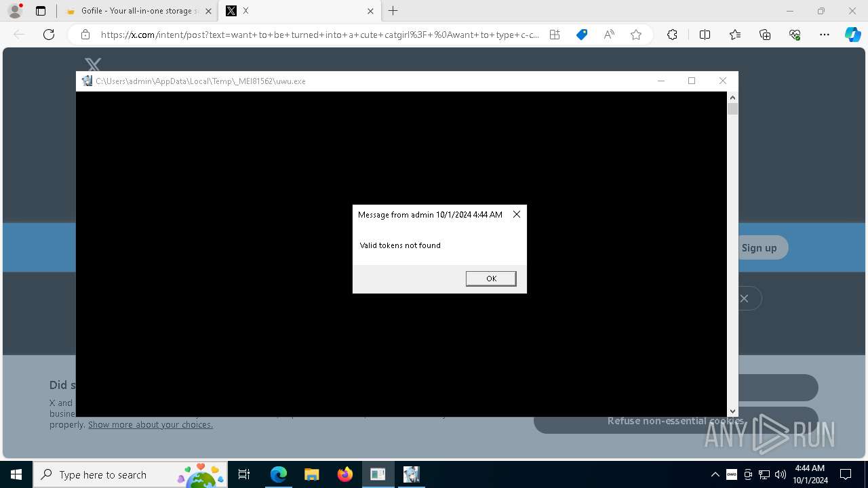
Task: Open the clock showing 4:44 AM
Action: coord(811,474)
